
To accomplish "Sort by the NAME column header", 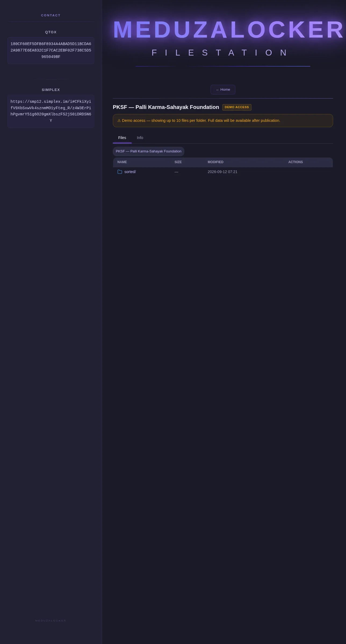I will 122,162.
